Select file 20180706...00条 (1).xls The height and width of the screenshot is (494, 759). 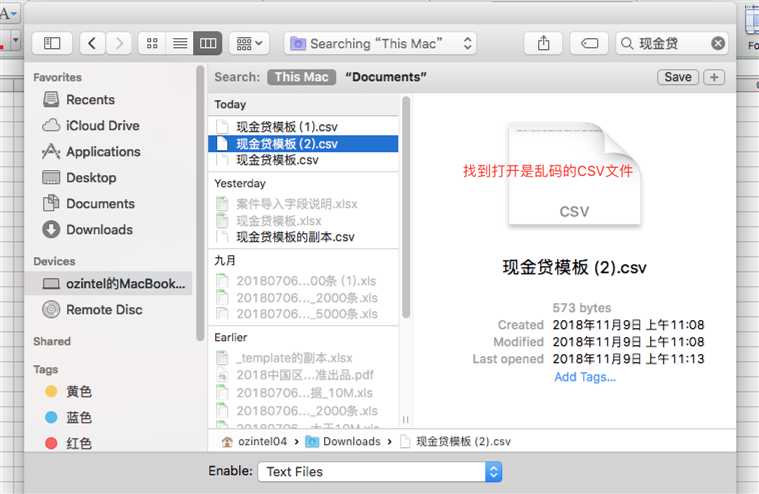303,281
